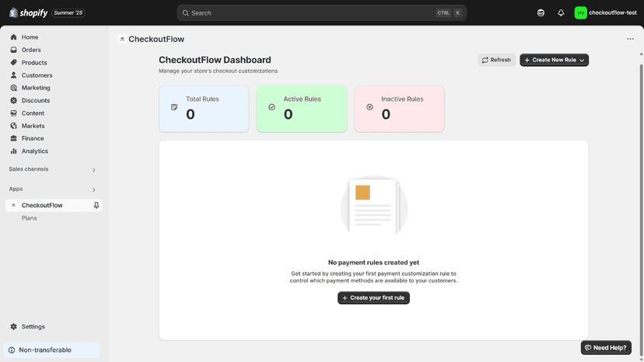Open the three-dot more actions menu
The image size is (644, 362).
[630, 39]
